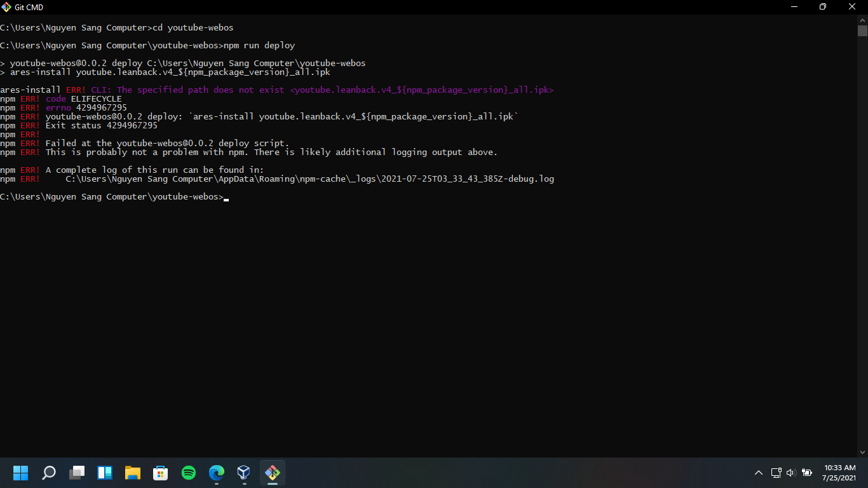Click the scrollbar up arrow
The height and width of the screenshot is (488, 868).
(862, 20)
